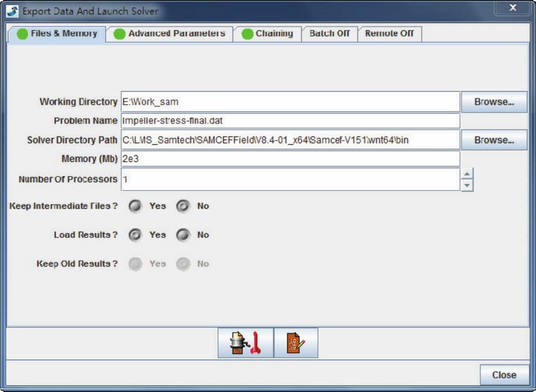Click the Working Directory text field
The image size is (536, 392).
click(290, 102)
